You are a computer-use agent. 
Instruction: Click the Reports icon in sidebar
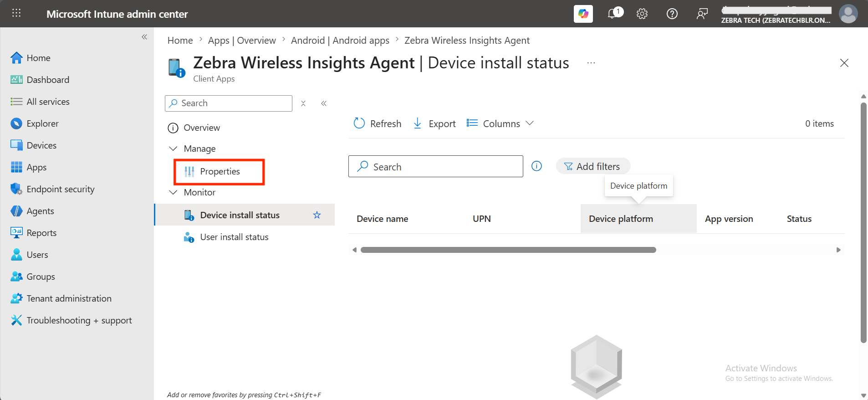16,233
